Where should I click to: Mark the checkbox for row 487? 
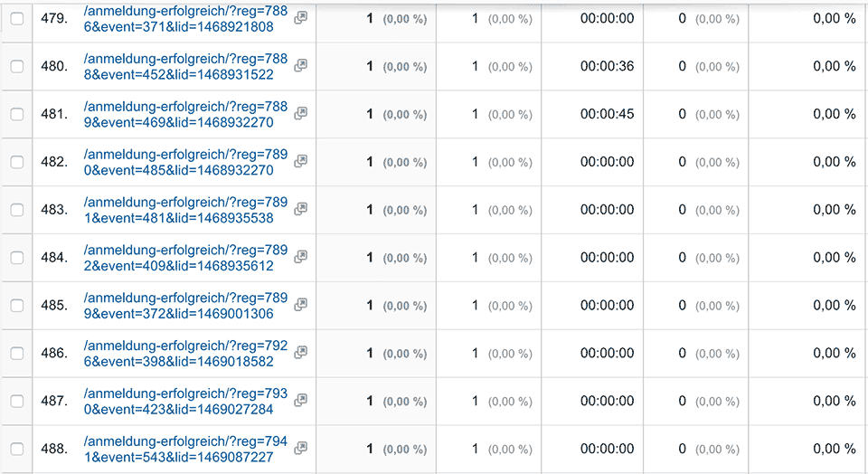coord(16,401)
